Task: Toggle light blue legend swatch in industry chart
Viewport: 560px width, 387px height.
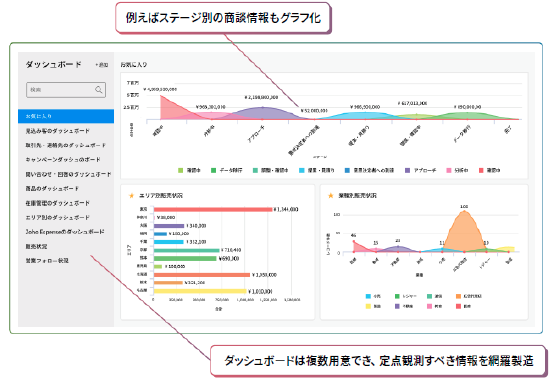Action: point(368,296)
